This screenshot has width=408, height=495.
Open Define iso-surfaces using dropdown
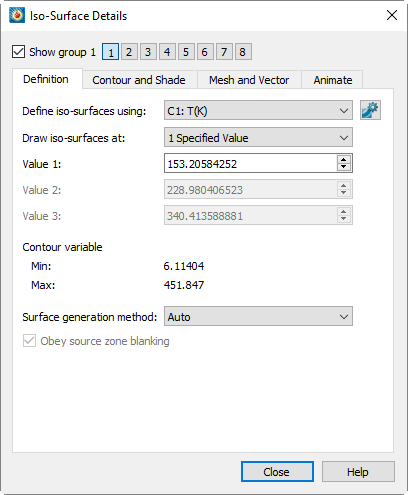(x=258, y=110)
